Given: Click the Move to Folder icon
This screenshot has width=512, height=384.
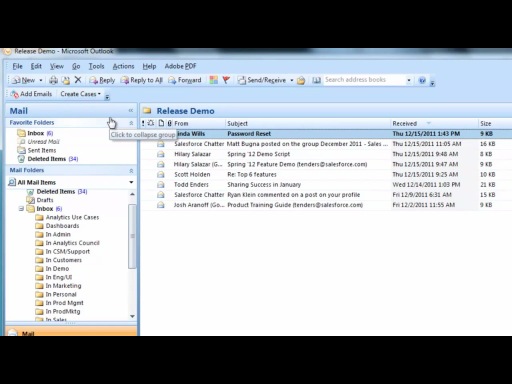Looking at the screenshot, I should [x=66, y=80].
